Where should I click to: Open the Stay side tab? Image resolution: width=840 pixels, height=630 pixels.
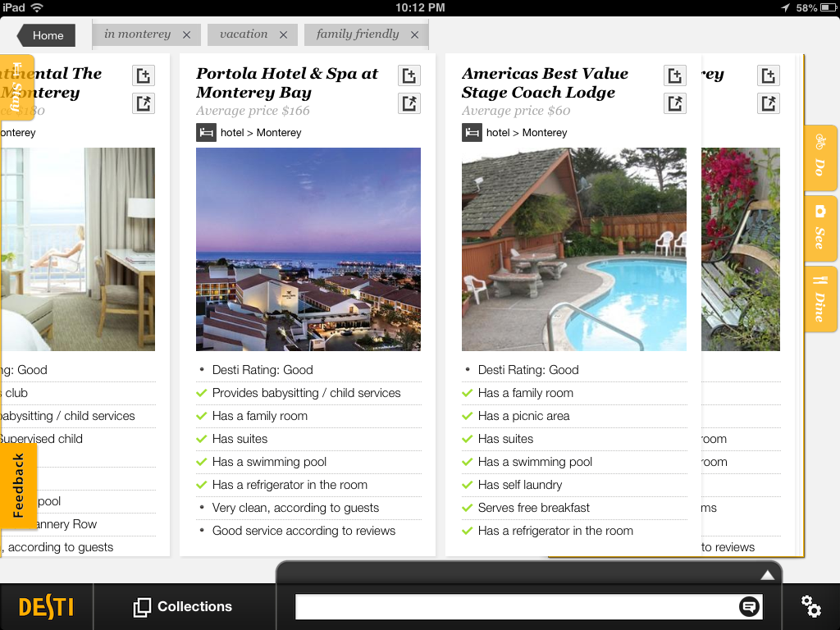click(x=16, y=87)
